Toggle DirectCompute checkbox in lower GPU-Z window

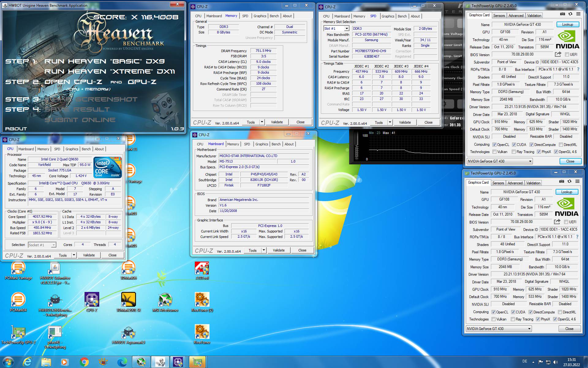click(x=531, y=312)
